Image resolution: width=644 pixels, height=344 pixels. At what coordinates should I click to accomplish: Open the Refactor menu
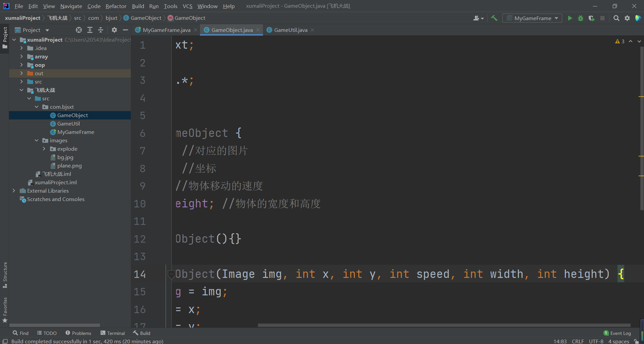point(116,6)
